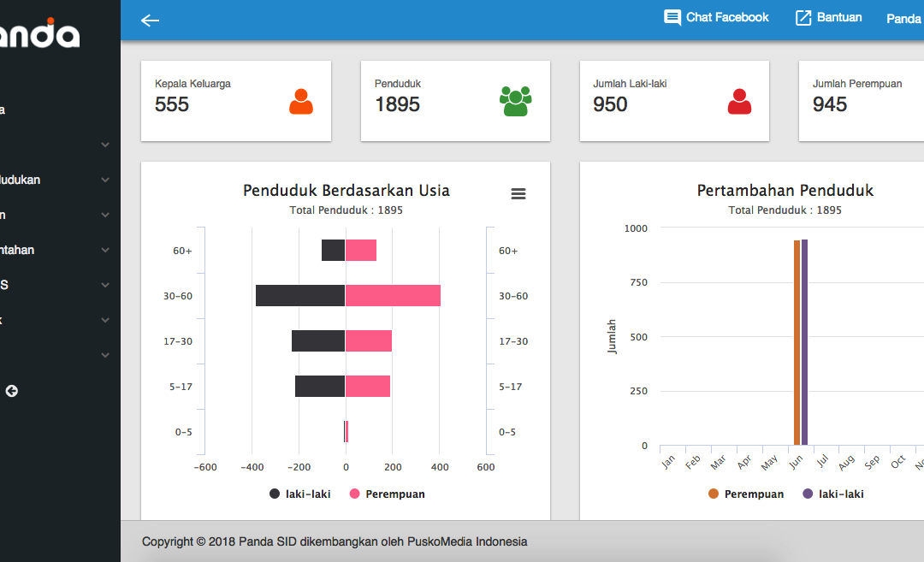This screenshot has height=562, width=924.
Task: Click the black 17-30 laki-laki bar
Action: pyautogui.click(x=318, y=341)
